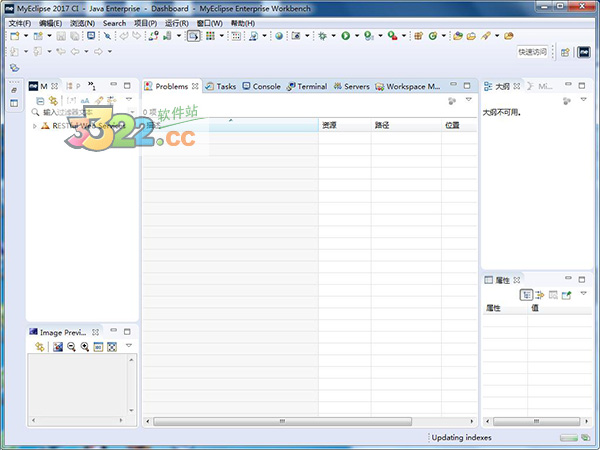Click the Open Perspective icon beside quick access
The width and height of the screenshot is (600, 450).
(564, 51)
